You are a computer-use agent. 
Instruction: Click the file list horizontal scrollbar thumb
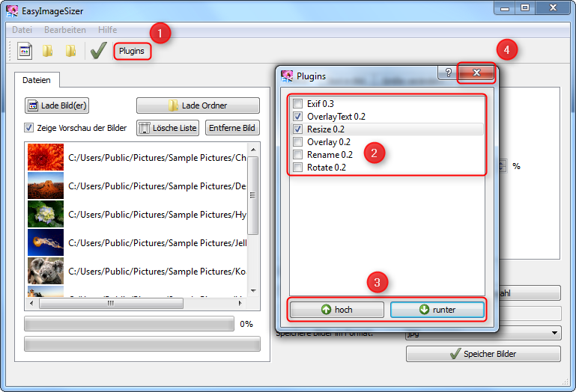pos(111,303)
